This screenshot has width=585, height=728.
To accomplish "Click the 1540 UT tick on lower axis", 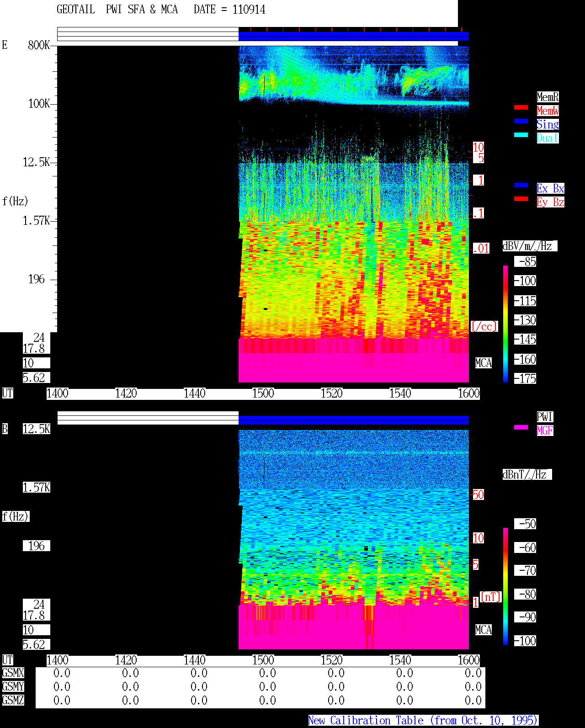I will click(400, 660).
